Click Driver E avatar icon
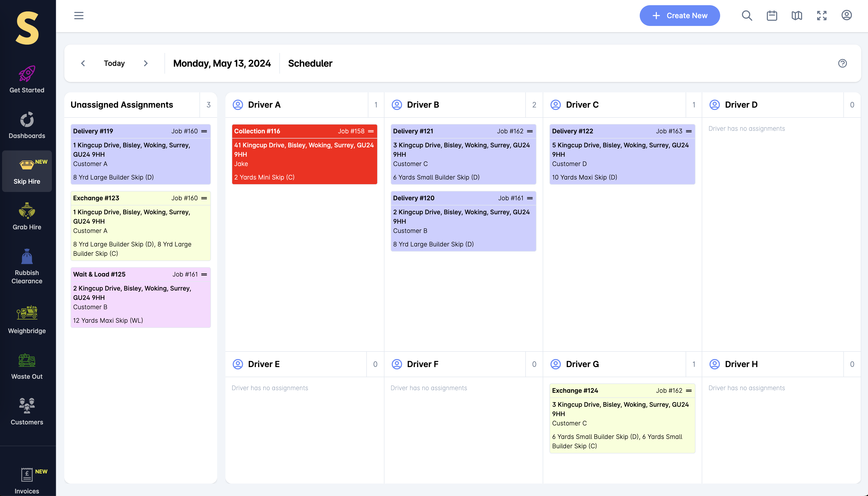The height and width of the screenshot is (496, 868). (238, 364)
